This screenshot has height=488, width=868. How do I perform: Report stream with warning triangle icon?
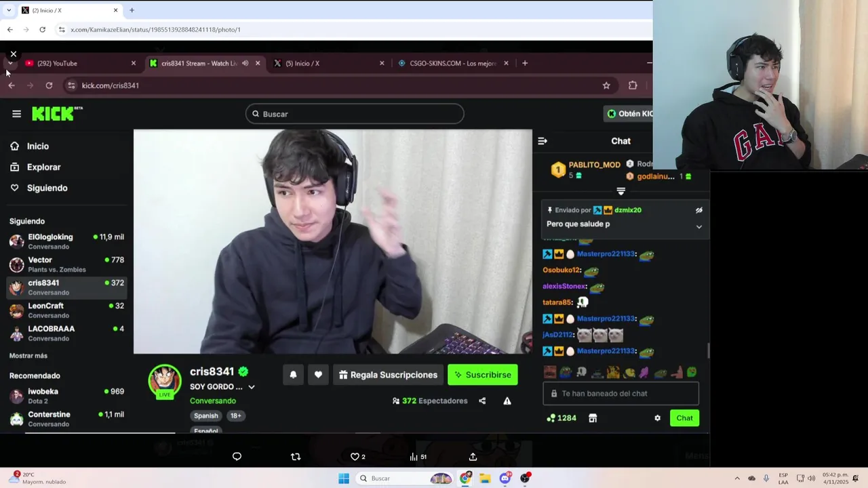coord(507,401)
